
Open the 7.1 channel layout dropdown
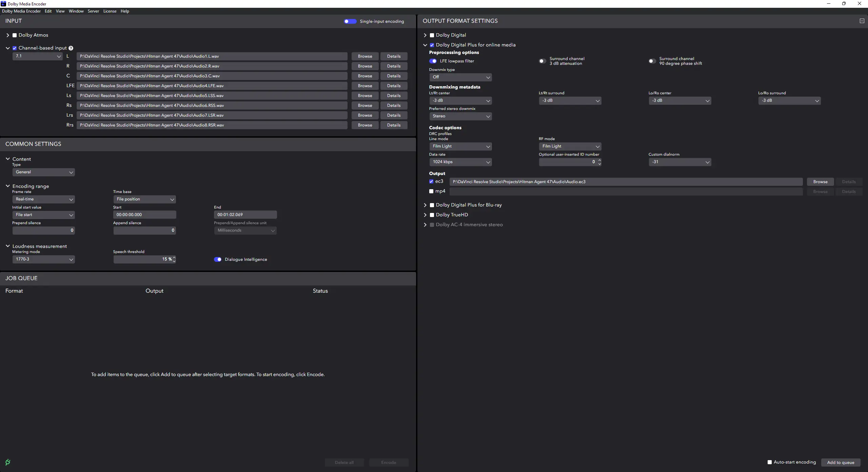38,56
